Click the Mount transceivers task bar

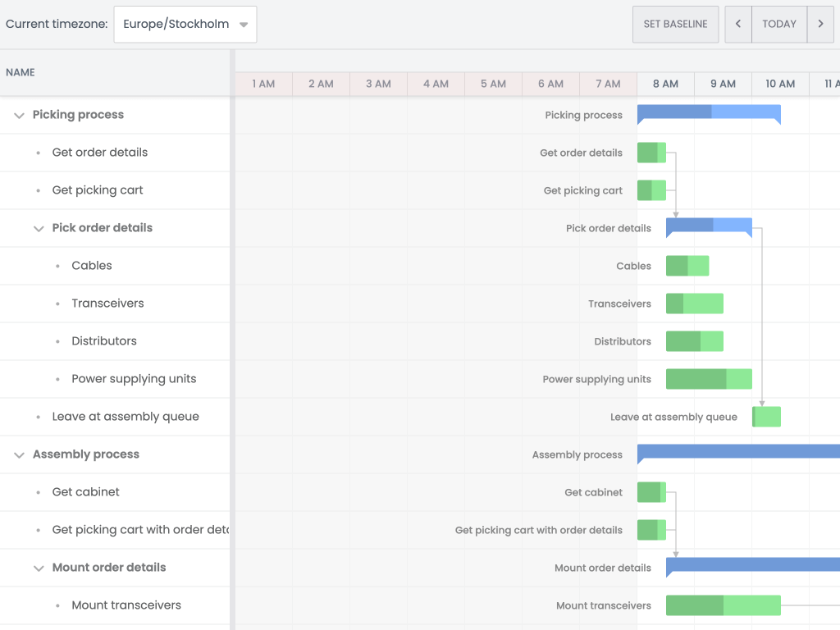724,605
